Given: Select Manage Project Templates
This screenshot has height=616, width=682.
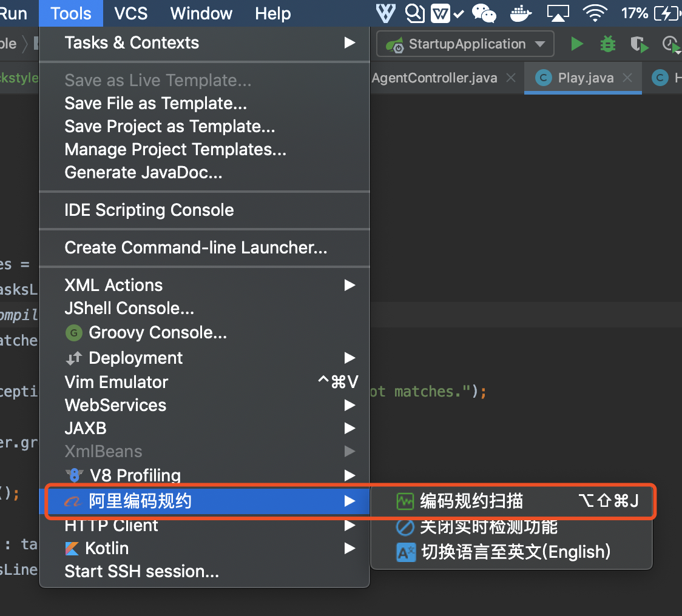Looking at the screenshot, I should click(175, 150).
